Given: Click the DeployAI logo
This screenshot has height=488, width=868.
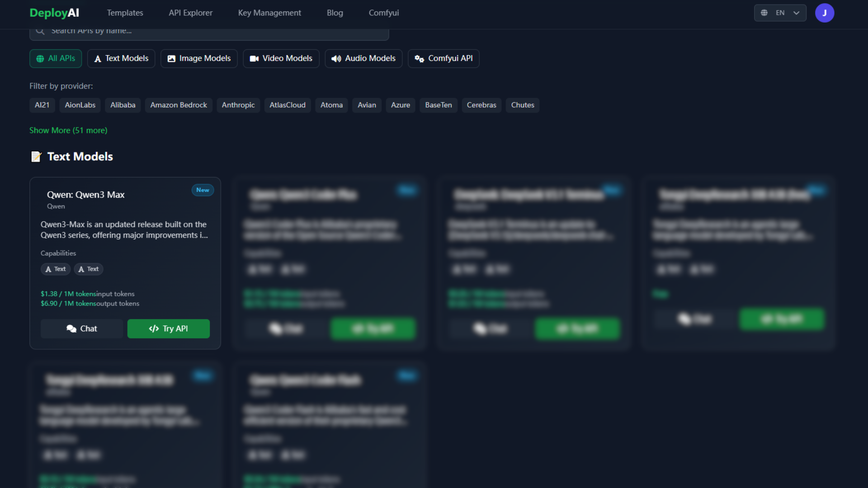Looking at the screenshot, I should tap(54, 13).
